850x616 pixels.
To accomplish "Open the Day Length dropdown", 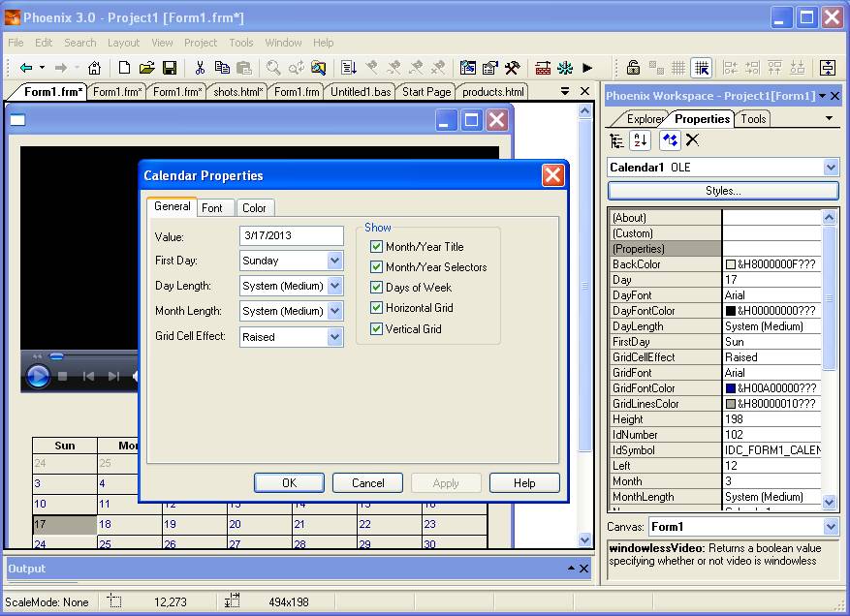I will (335, 286).
